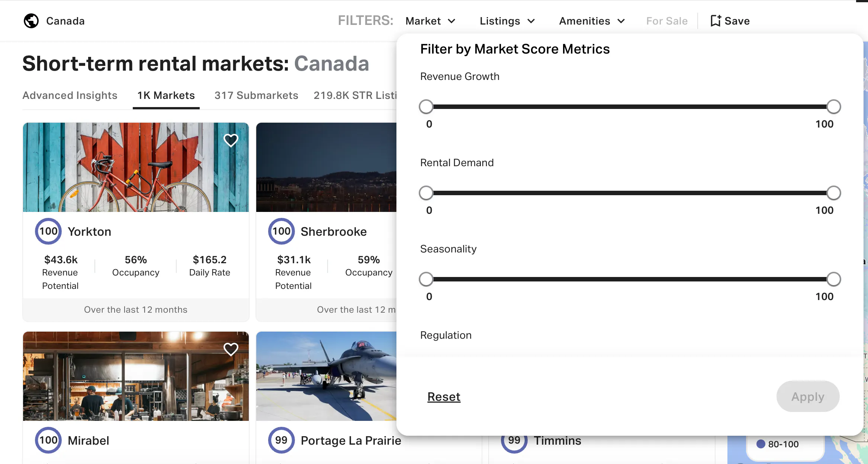Click Yorkton's $43.6k Revenue Potential value

pos(61,260)
